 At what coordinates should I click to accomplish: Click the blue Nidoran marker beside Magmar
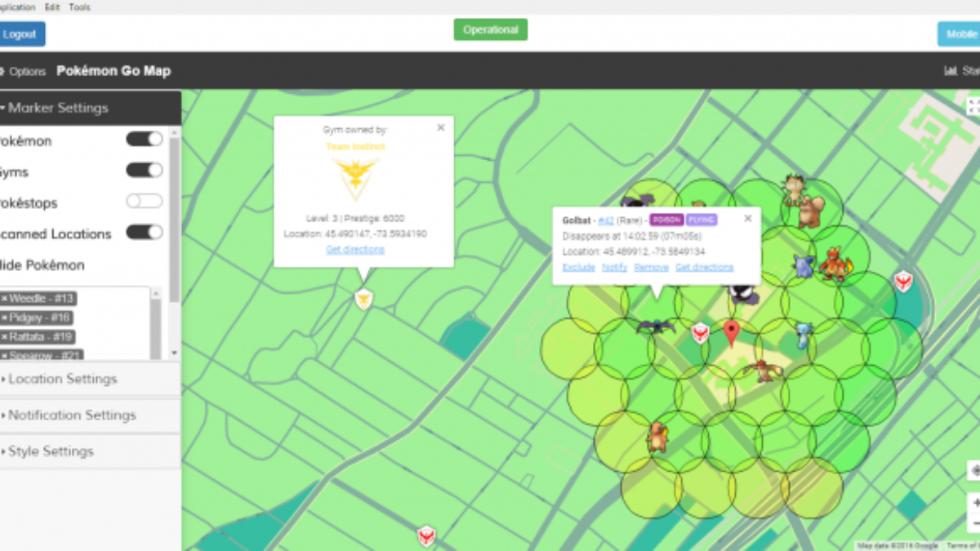[804, 265]
